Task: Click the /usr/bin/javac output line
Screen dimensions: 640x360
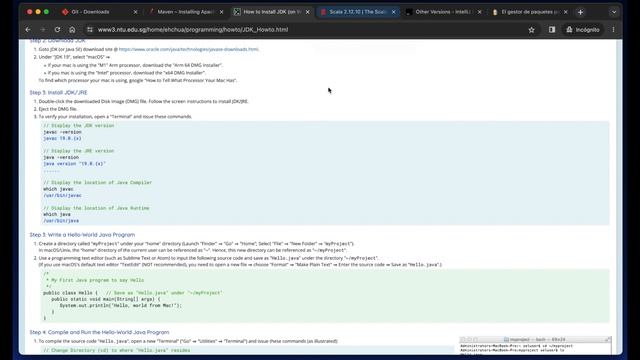Action: [x=62, y=196]
